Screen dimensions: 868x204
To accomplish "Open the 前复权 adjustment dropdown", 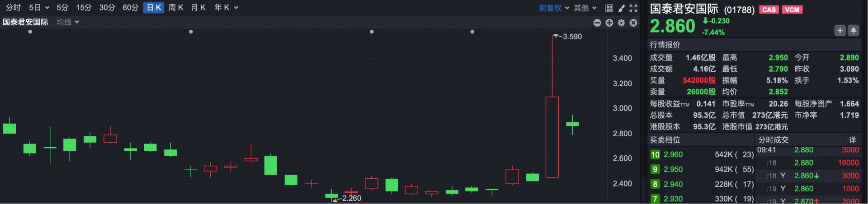I will point(554,8).
